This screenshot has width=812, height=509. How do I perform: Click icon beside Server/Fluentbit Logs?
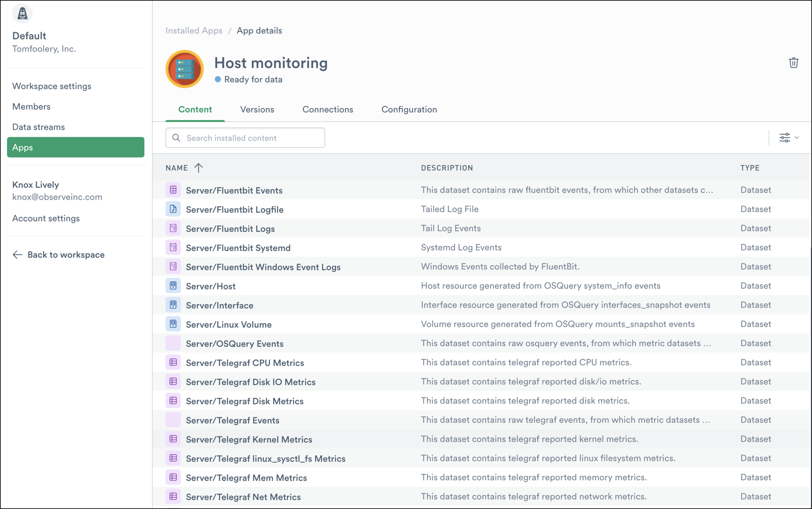pos(173,228)
